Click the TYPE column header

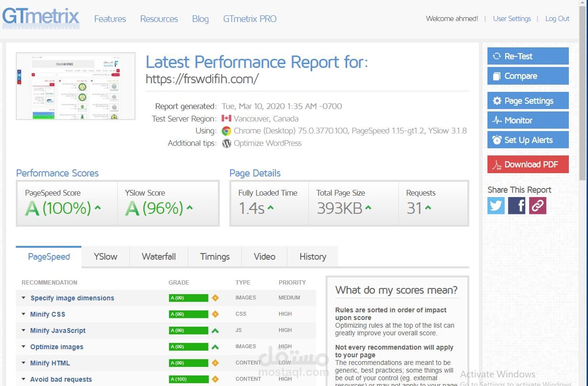(243, 283)
